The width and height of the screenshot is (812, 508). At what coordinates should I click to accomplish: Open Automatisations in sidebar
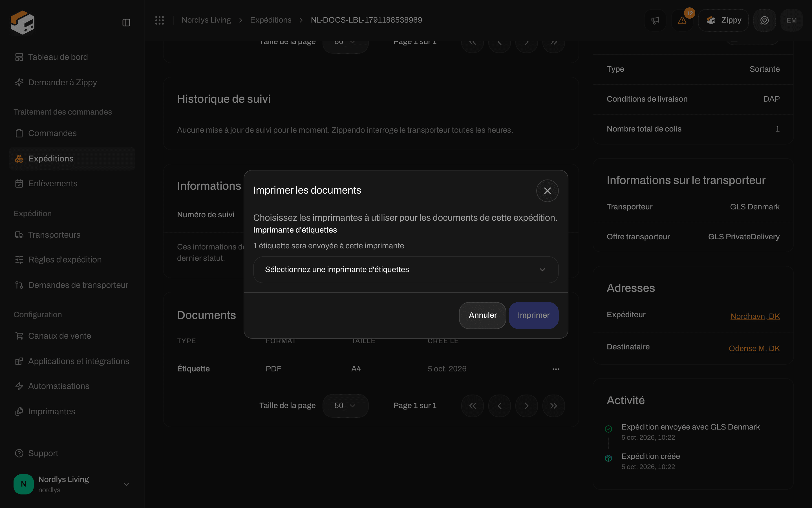pos(72,386)
